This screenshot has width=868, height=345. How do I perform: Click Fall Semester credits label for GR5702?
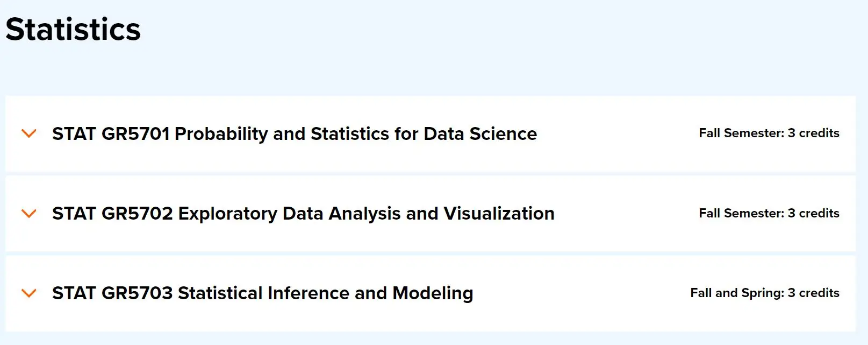769,214
